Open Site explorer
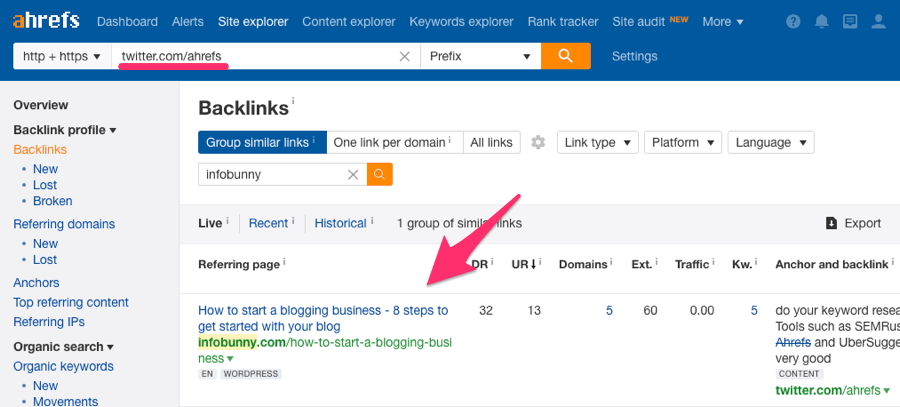Image resolution: width=900 pixels, height=407 pixels. tap(253, 22)
